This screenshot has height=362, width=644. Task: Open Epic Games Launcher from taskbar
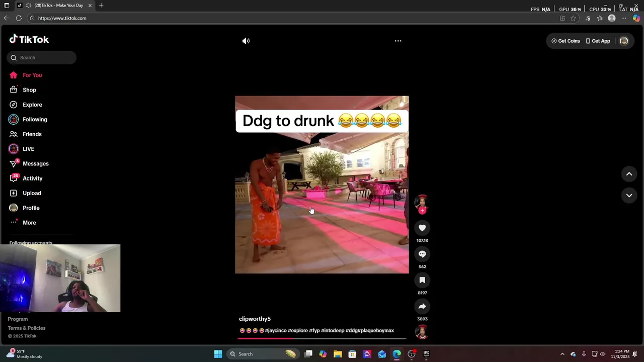[x=426, y=354]
